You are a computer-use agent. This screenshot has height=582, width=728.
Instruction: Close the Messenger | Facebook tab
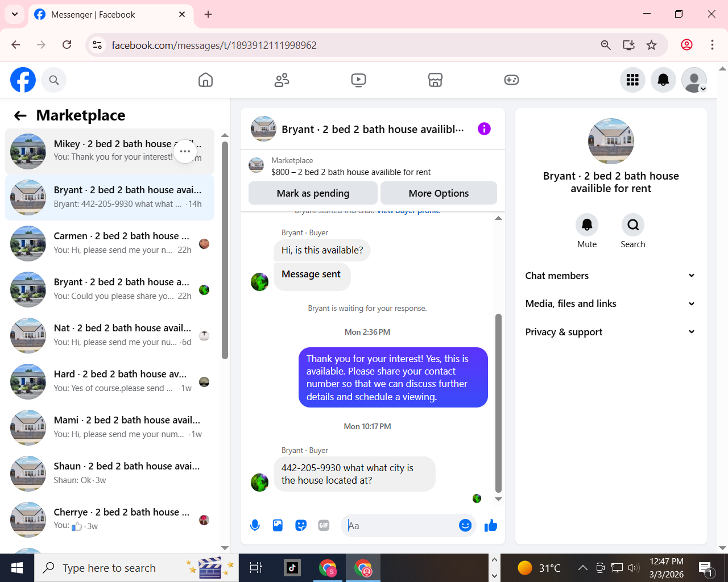click(x=182, y=14)
